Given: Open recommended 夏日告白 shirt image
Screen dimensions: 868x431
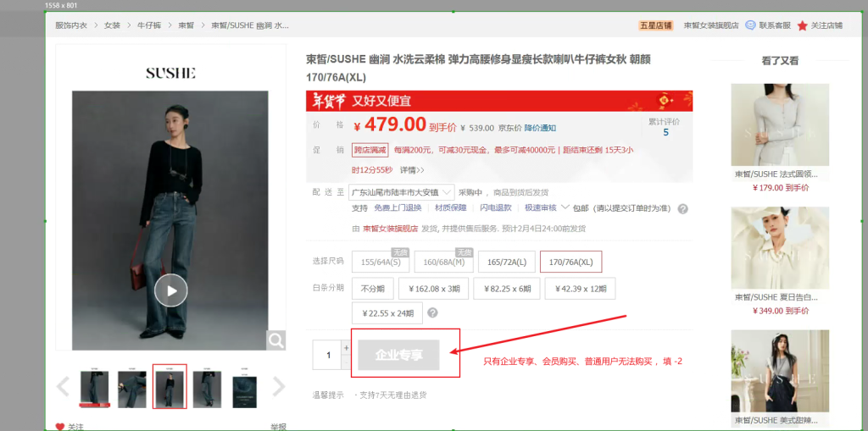Looking at the screenshot, I should point(780,248).
